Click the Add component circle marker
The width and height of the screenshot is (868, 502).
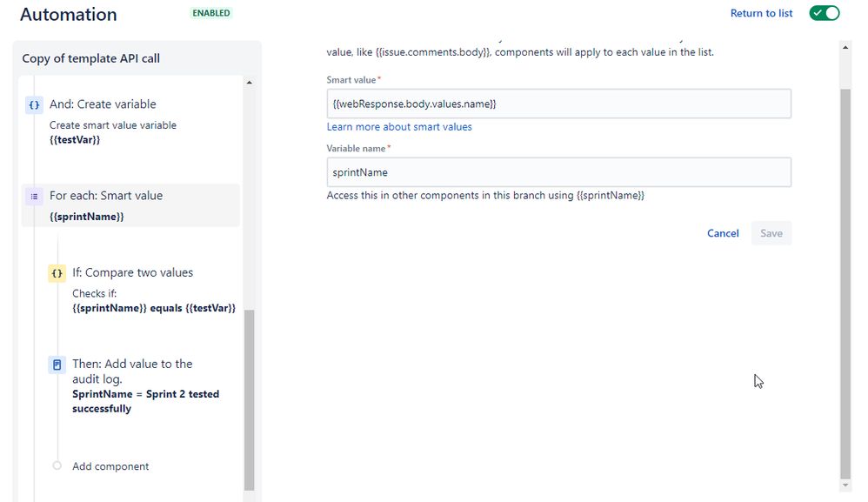tap(57, 465)
